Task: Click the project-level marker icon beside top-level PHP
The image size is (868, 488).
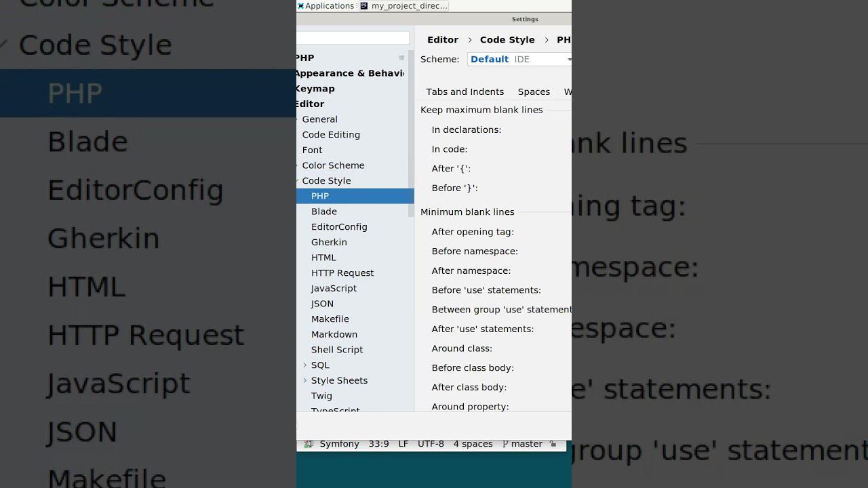Action: point(401,58)
